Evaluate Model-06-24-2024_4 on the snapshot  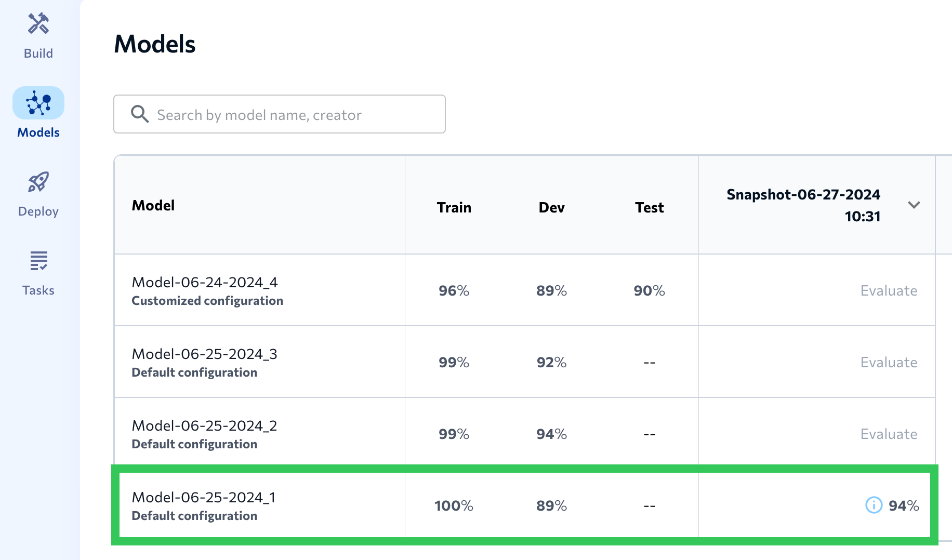coord(889,290)
